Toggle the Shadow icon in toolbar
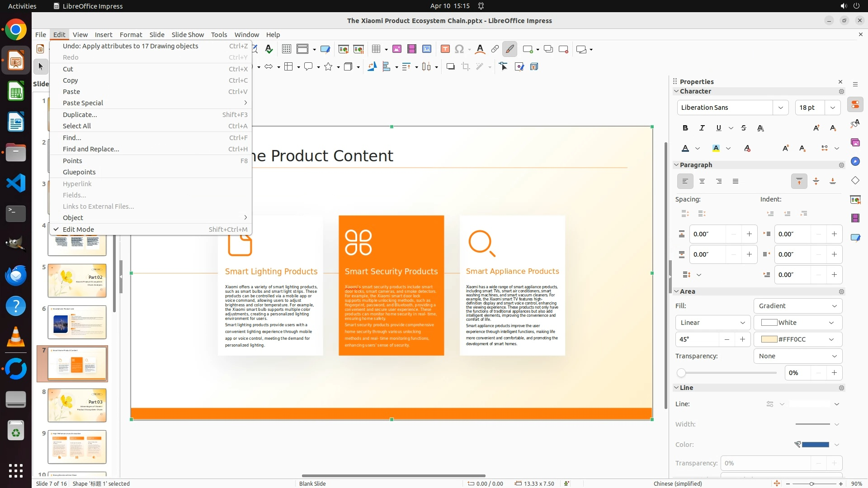Image resolution: width=868 pixels, height=488 pixels. coord(450,67)
